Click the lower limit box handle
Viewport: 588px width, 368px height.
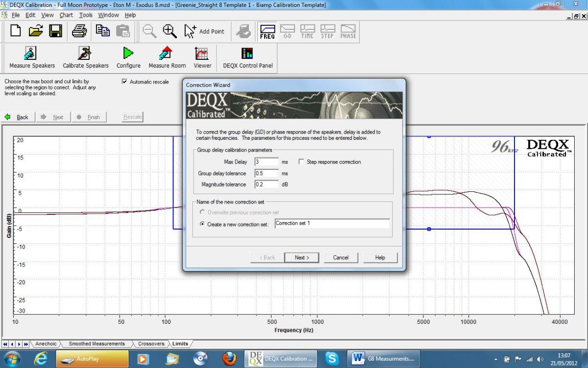(x=429, y=229)
